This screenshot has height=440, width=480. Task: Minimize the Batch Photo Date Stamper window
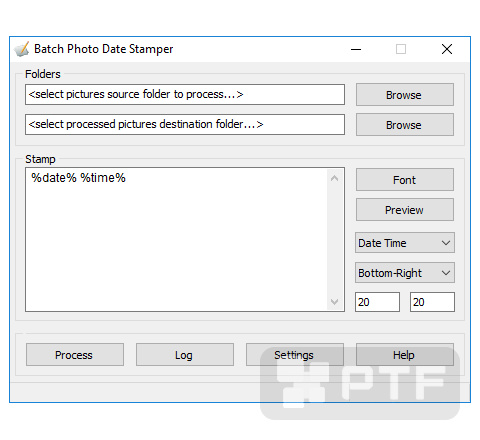pyautogui.click(x=356, y=49)
